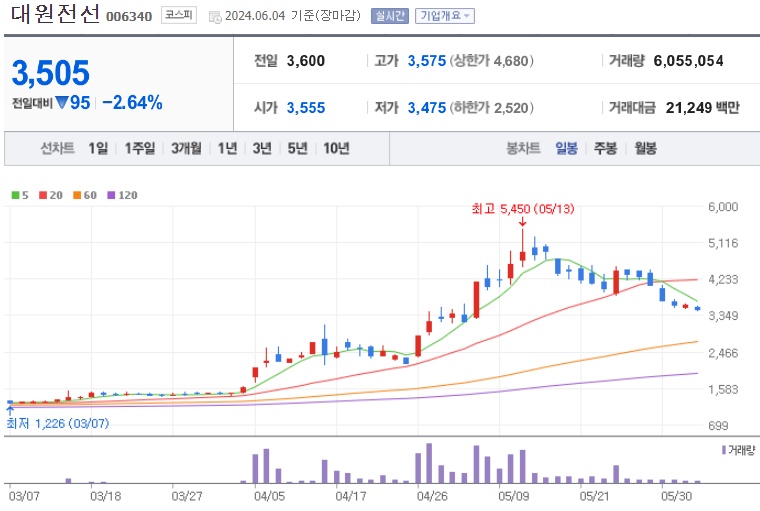
Task: Click the current price 3,505
Action: [x=51, y=73]
